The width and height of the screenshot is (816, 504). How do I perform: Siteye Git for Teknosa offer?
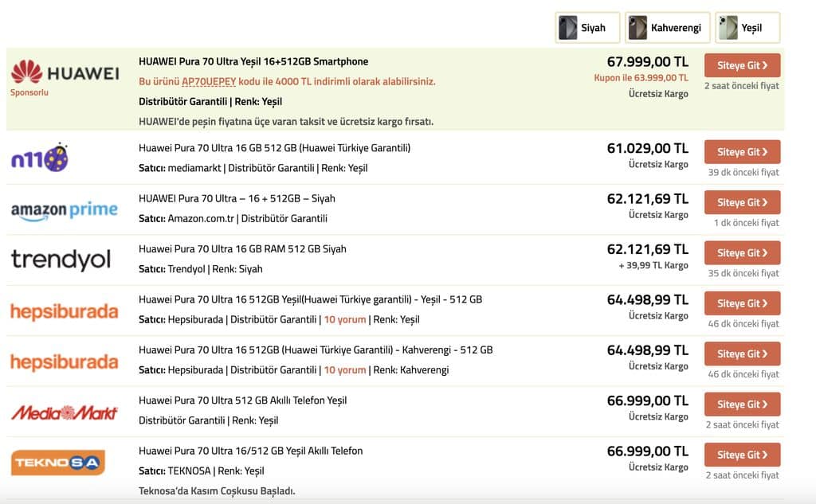pyautogui.click(x=742, y=455)
